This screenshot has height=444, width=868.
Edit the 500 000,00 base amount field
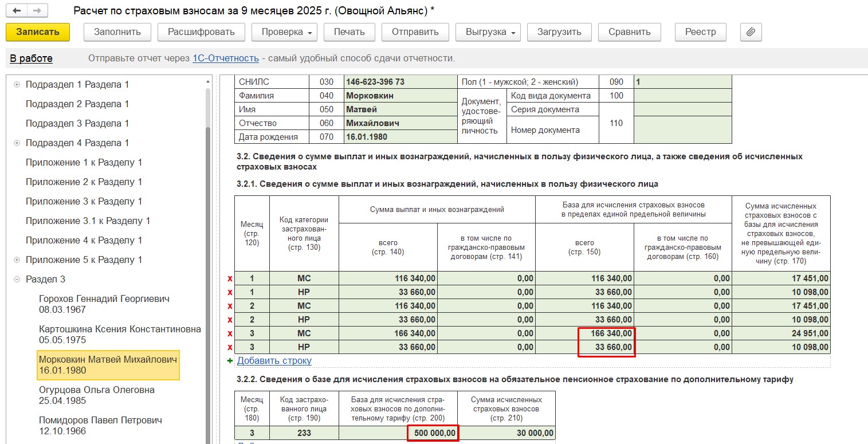point(433,433)
